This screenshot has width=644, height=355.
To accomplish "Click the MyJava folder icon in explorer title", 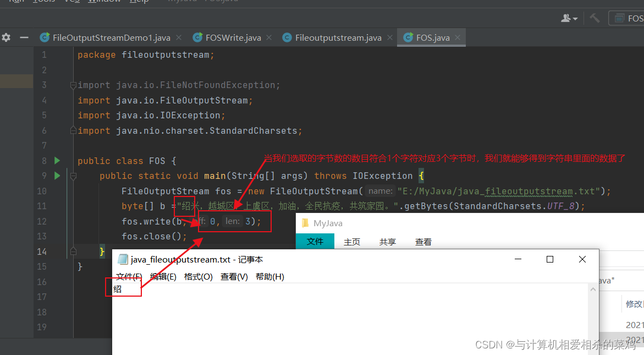I will [x=305, y=223].
